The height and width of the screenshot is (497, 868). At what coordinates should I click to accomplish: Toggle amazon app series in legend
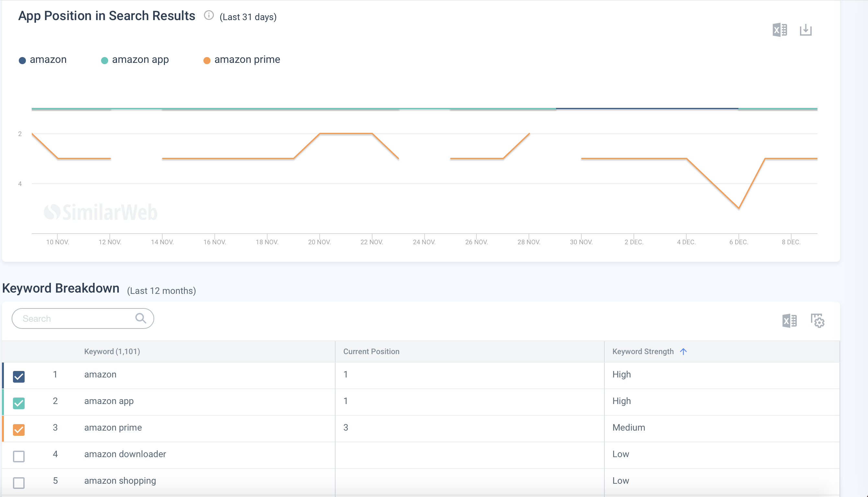135,60
